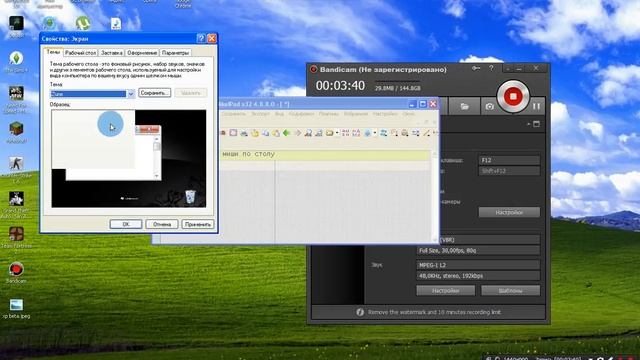Click the Сохранить button in display properties
This screenshot has width=640, height=360.
pyautogui.click(x=154, y=93)
